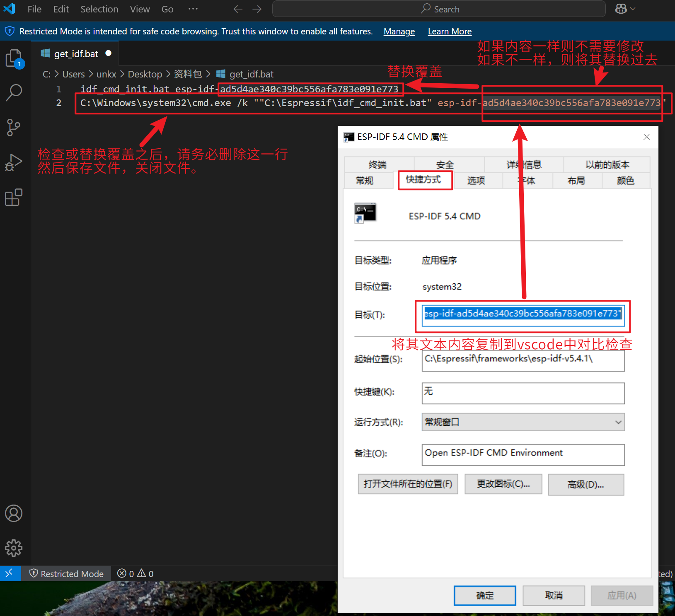Open the Explorer view in activity bar
675x616 pixels.
(x=14, y=58)
